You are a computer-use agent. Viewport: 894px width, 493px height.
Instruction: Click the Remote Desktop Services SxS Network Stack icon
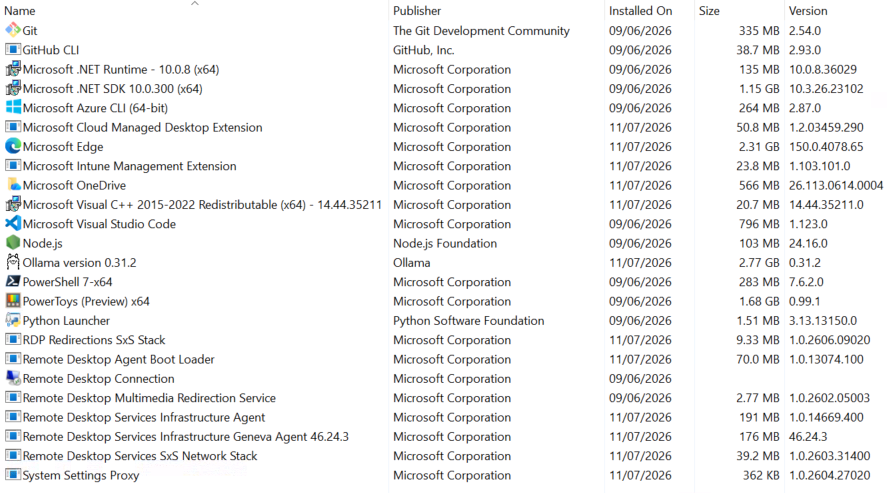click(x=13, y=456)
